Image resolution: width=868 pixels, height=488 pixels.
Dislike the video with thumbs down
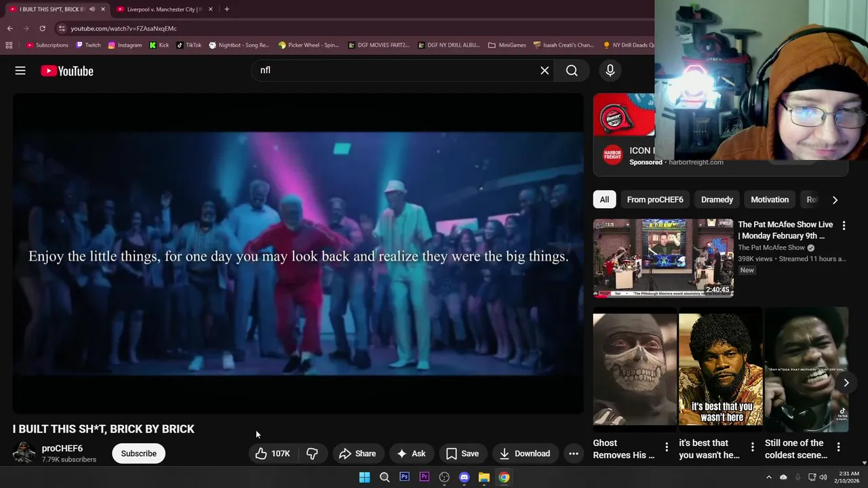pos(313,453)
